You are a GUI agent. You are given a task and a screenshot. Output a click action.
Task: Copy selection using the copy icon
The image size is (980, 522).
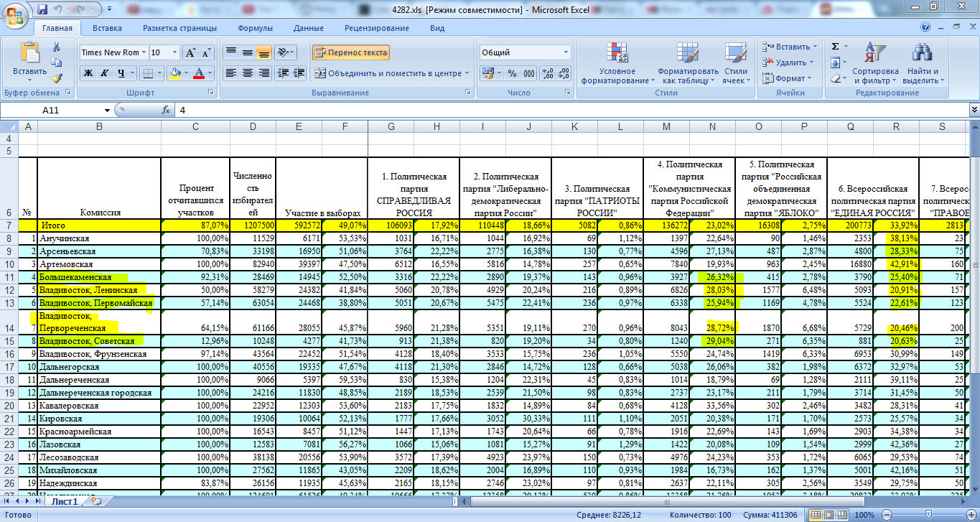pos(57,62)
